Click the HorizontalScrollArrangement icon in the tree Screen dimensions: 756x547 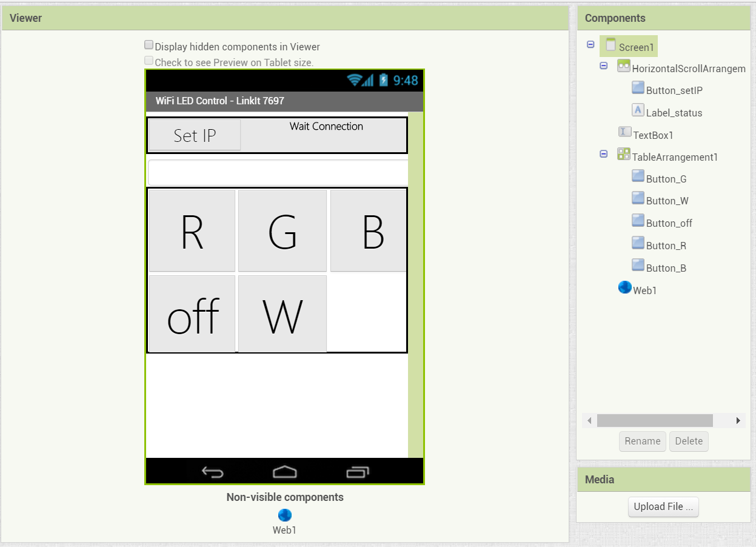click(624, 65)
